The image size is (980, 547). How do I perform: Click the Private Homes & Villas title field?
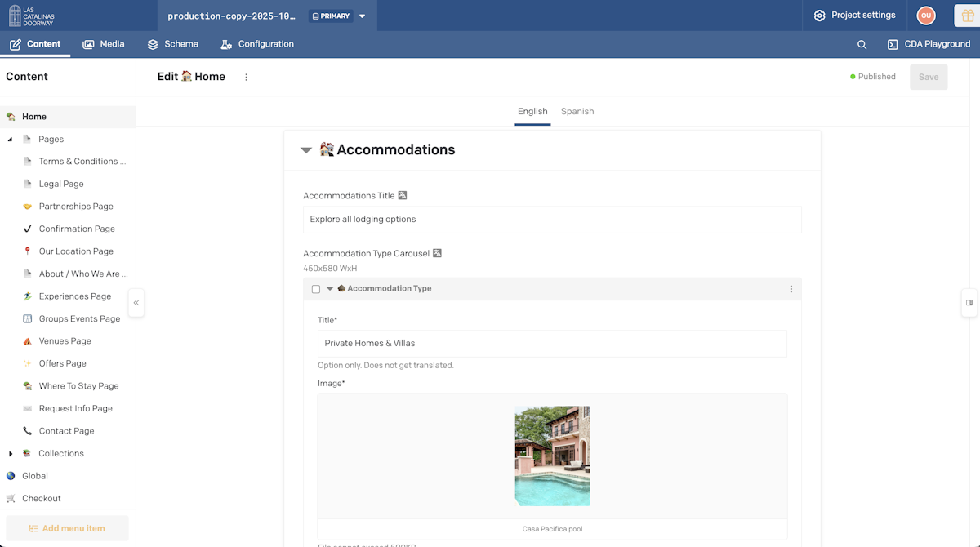tap(551, 344)
